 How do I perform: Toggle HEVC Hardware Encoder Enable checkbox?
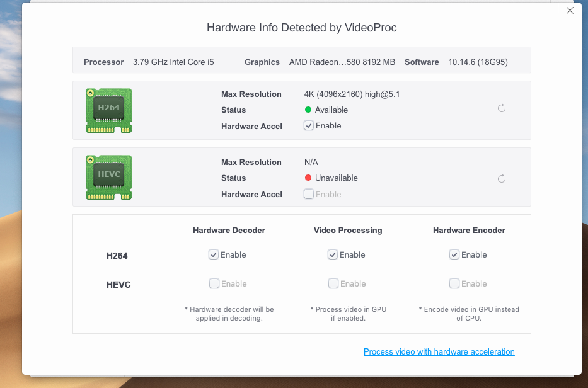[454, 283]
